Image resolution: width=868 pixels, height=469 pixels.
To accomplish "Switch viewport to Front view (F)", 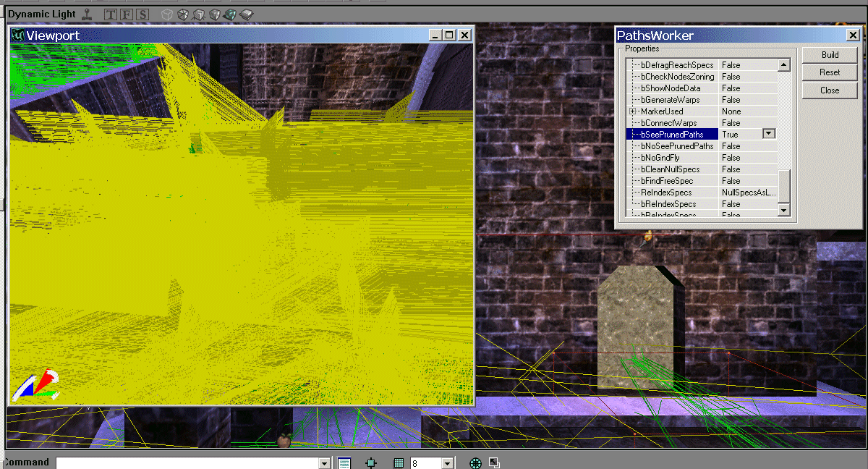I will pos(126,14).
